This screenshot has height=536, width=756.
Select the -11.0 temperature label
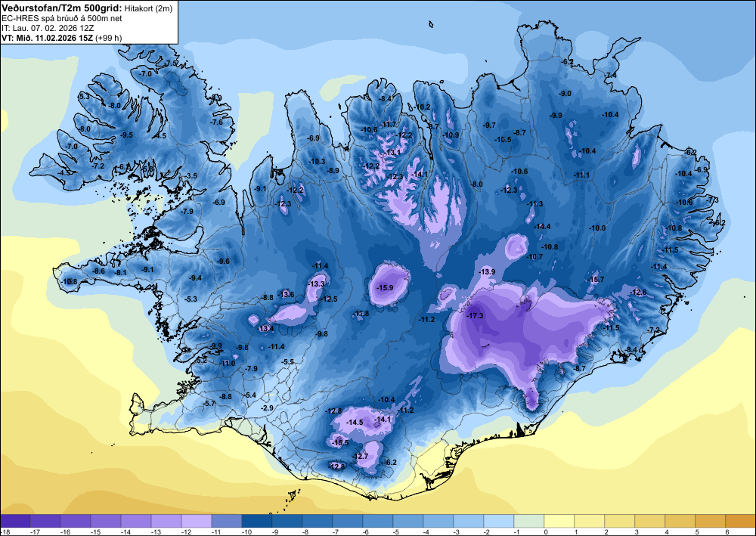(228, 363)
